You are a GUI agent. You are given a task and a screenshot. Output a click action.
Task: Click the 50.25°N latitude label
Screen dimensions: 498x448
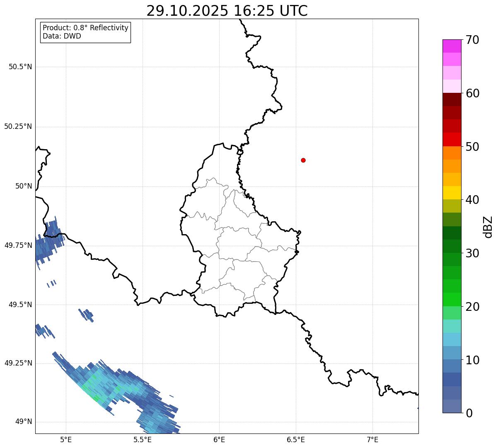(18, 126)
